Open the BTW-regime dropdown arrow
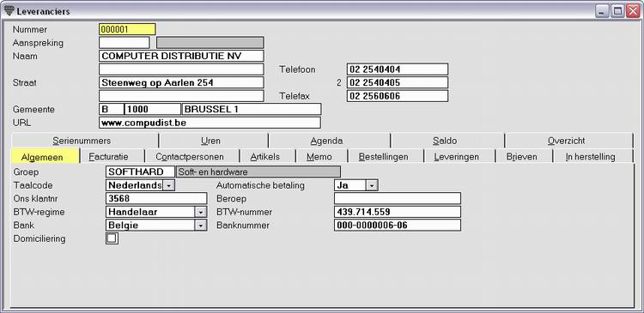Screen dimensions: 644x313 point(200,212)
